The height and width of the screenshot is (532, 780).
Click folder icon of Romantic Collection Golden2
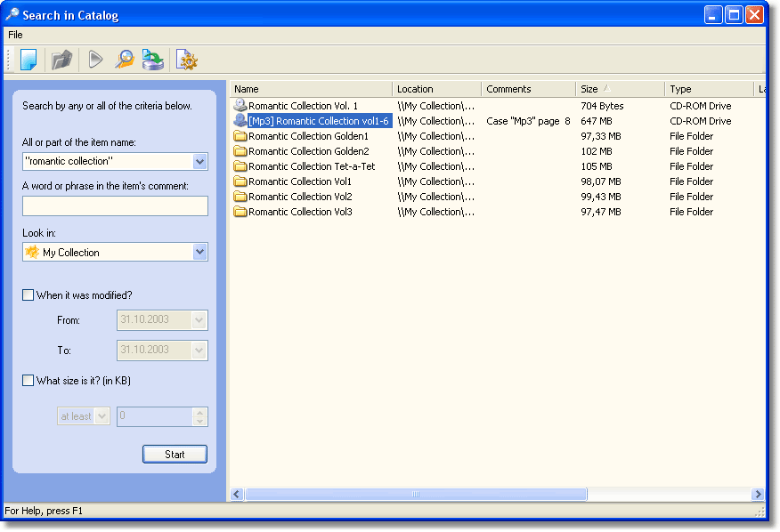click(x=240, y=150)
